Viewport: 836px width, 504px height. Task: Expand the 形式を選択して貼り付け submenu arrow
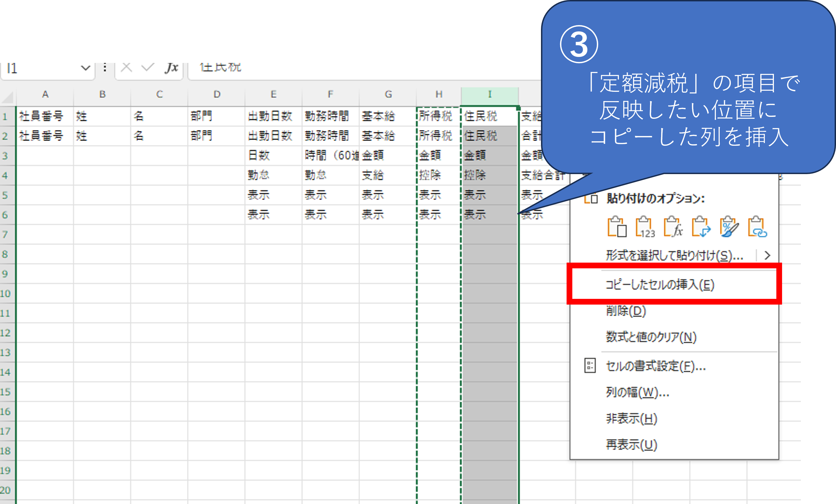click(767, 255)
